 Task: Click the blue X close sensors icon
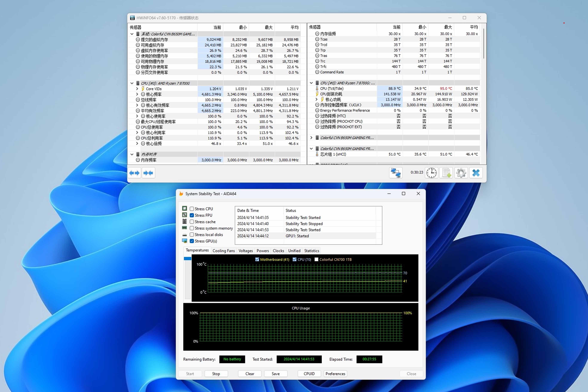[x=476, y=173]
